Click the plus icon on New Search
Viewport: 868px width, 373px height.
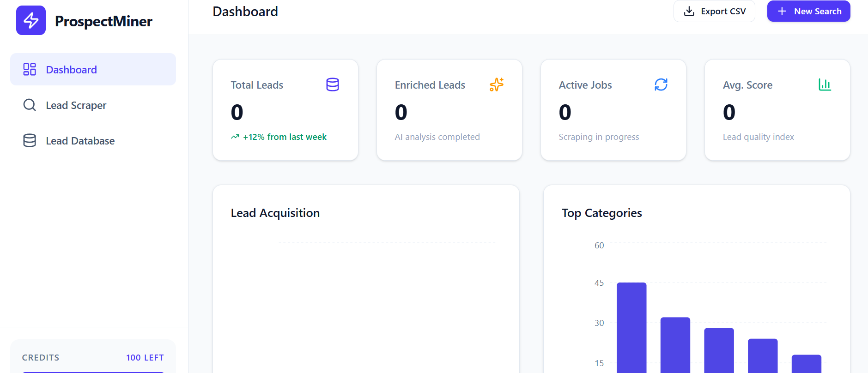pyautogui.click(x=782, y=11)
